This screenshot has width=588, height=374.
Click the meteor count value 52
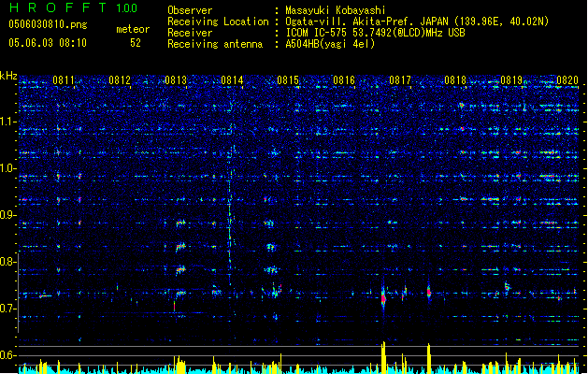(x=136, y=43)
